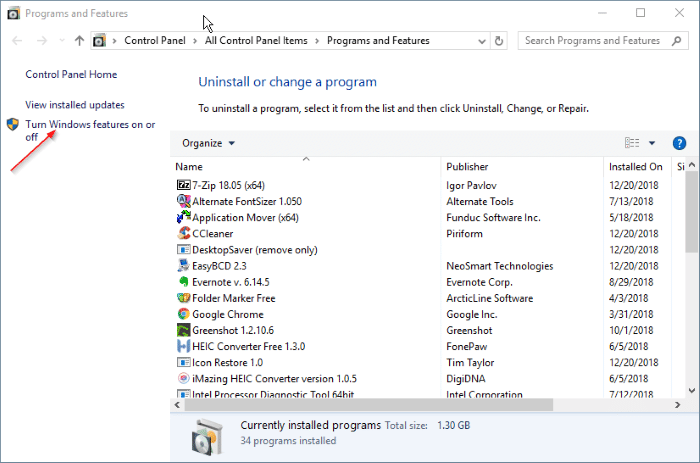Select the Google Chrome program entry

[228, 314]
